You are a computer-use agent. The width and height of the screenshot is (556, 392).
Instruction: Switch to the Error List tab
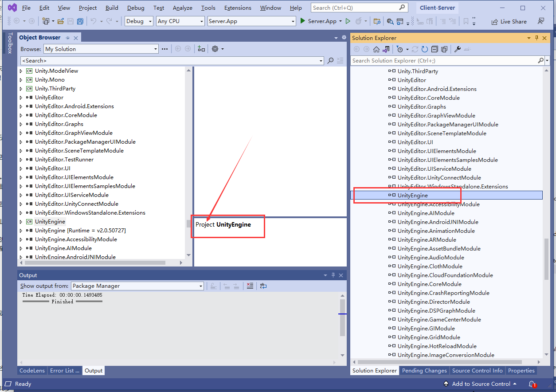click(x=65, y=371)
